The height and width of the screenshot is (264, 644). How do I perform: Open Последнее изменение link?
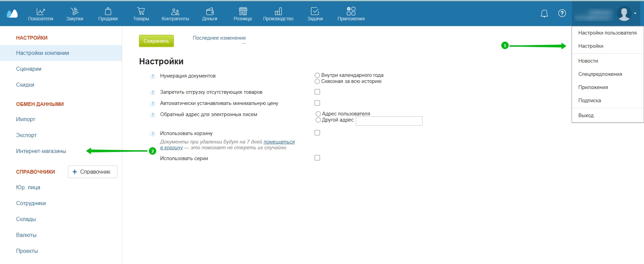coord(219,38)
